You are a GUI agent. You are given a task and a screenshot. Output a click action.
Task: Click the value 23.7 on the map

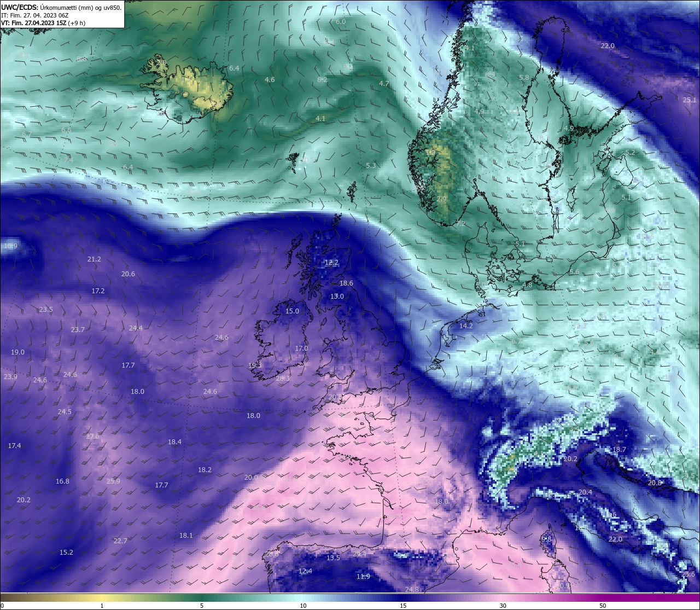[78, 330]
